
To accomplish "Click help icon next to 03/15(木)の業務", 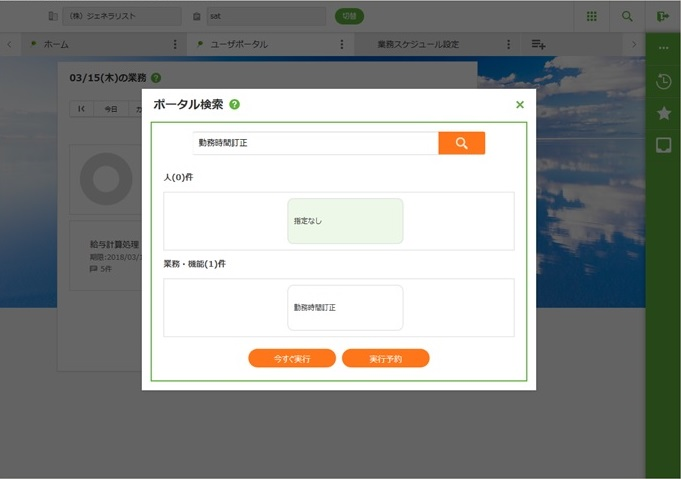I will pos(156,78).
